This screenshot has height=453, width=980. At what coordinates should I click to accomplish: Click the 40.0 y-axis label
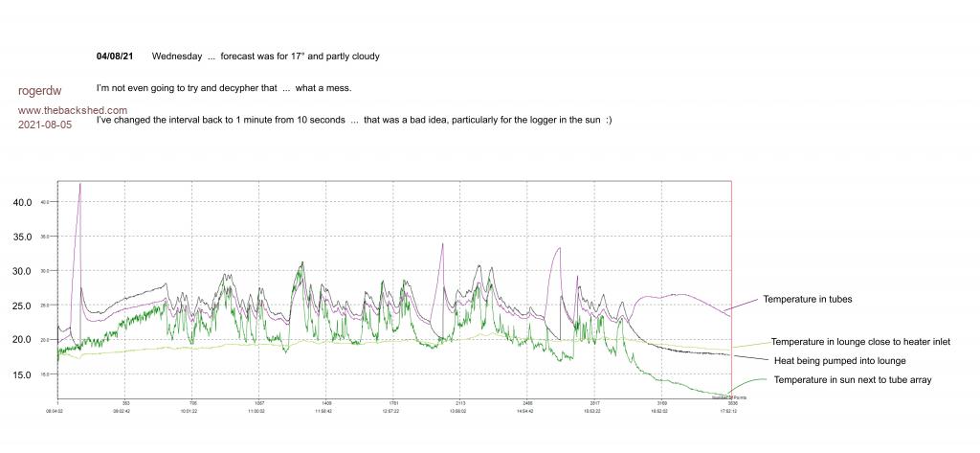pos(22,202)
